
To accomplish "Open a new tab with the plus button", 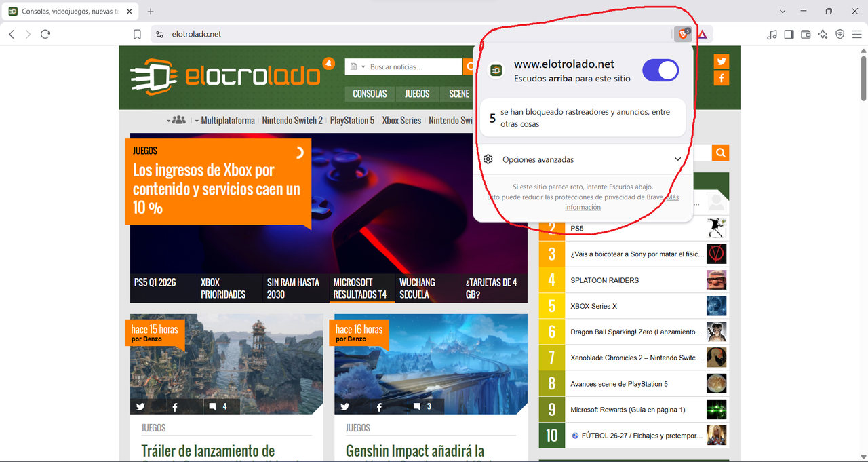I will tap(151, 12).
